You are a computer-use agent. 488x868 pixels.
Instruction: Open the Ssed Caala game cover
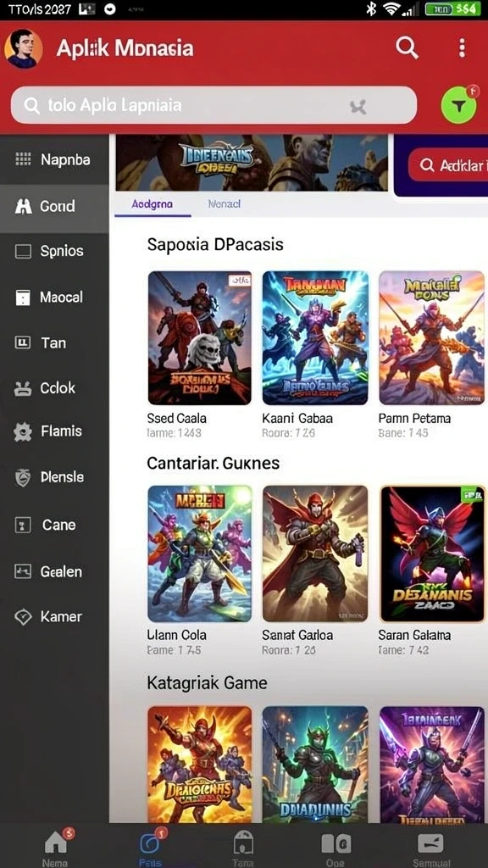click(x=200, y=337)
